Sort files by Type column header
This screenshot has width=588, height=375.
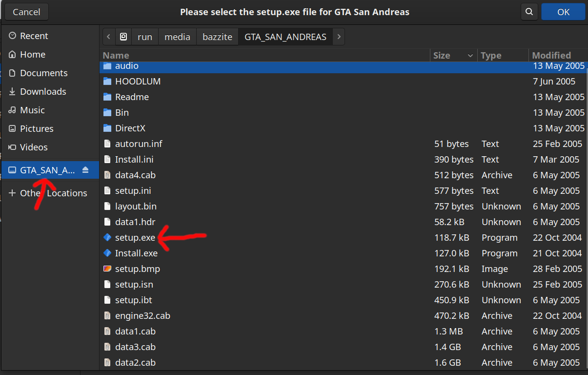(503, 55)
